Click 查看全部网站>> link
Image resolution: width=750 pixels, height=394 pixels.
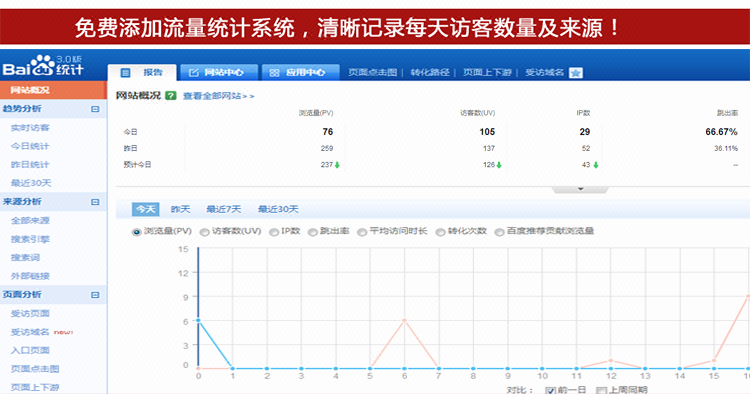point(219,96)
